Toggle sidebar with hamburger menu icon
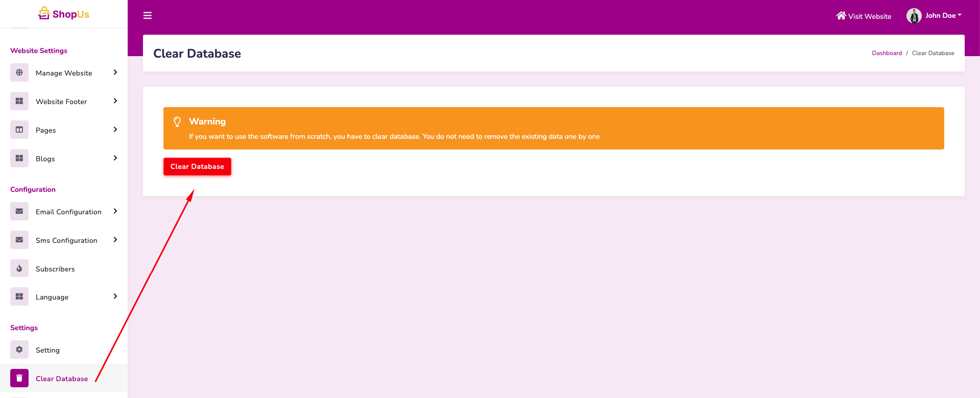980x398 pixels. [x=148, y=16]
